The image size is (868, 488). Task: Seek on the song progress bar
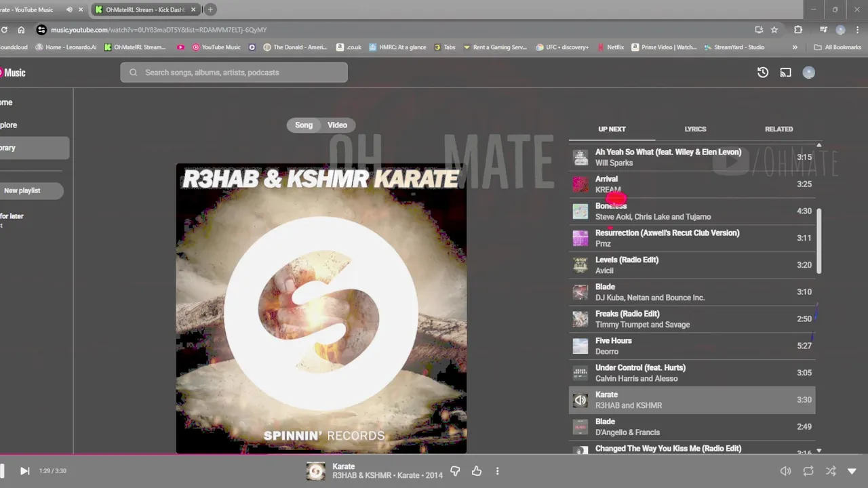(x=434, y=455)
